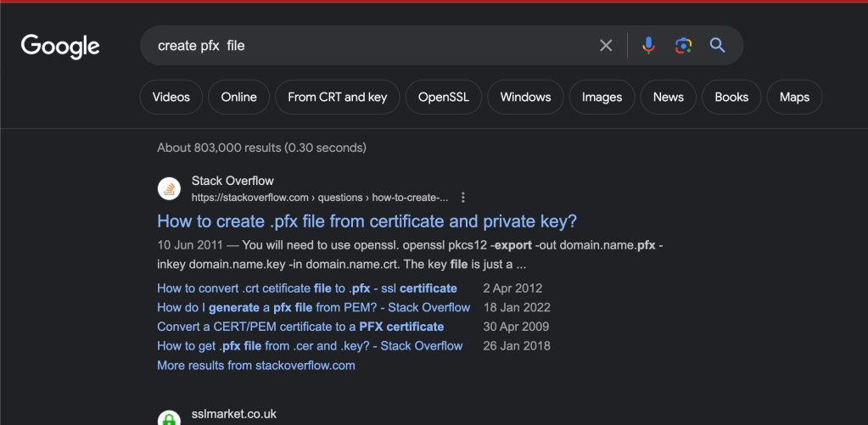Switch to Images results
Viewport: 868px width, 425px height.
pos(602,98)
